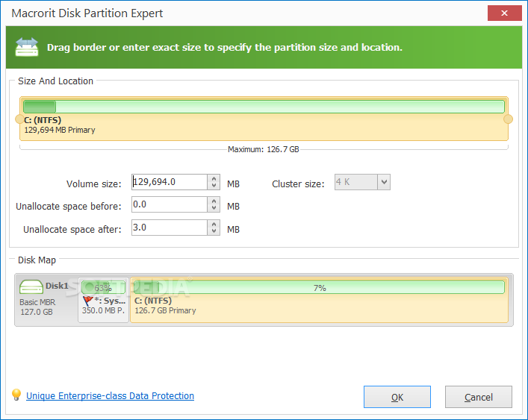The height and width of the screenshot is (420, 528).
Task: Click the 'Volume size:' label
Action: (x=93, y=184)
